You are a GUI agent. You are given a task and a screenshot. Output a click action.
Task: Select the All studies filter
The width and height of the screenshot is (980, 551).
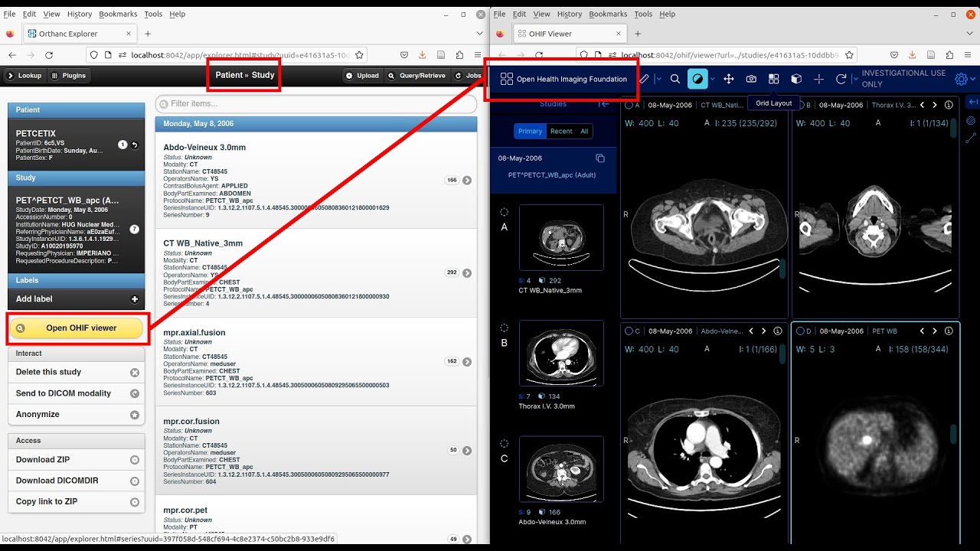tap(584, 132)
